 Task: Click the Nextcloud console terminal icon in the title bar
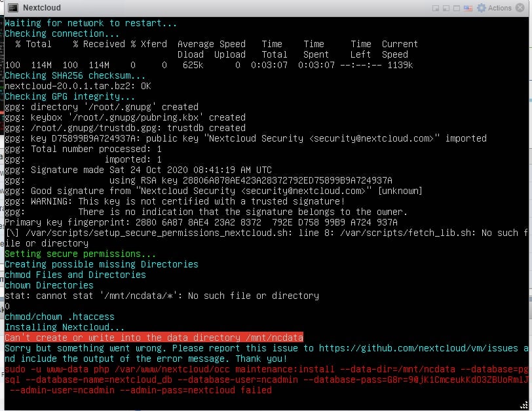13,8
